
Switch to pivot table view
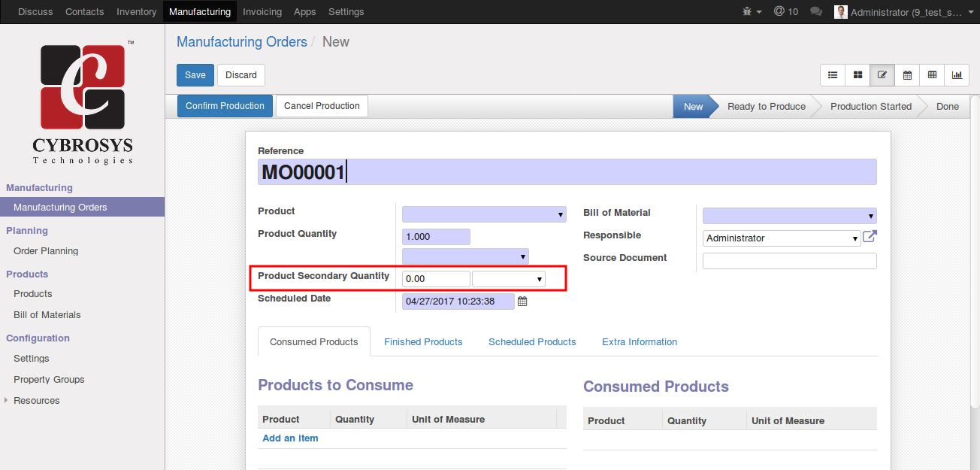932,75
